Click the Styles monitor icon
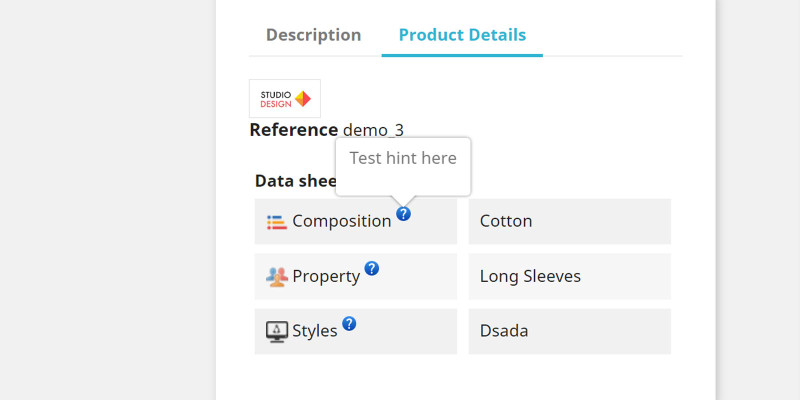The width and height of the screenshot is (800, 400). [x=277, y=331]
